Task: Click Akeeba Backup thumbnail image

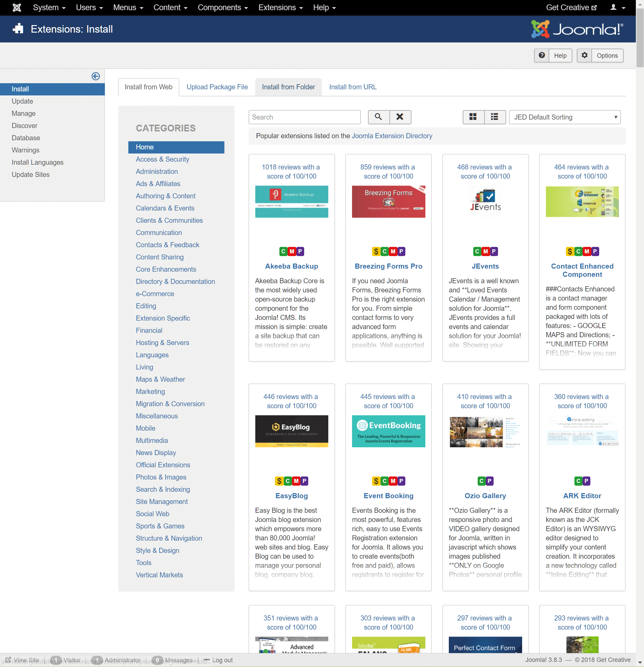Action: pos(292,201)
